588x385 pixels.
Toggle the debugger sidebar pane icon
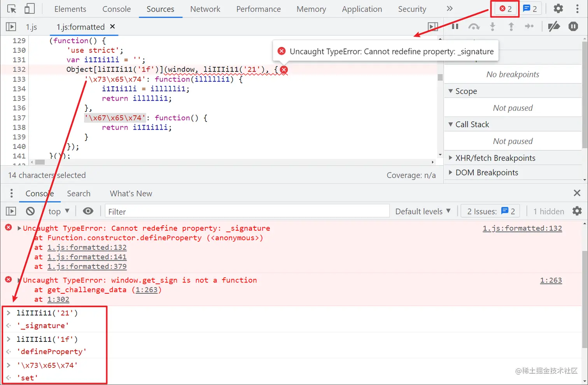433,26
